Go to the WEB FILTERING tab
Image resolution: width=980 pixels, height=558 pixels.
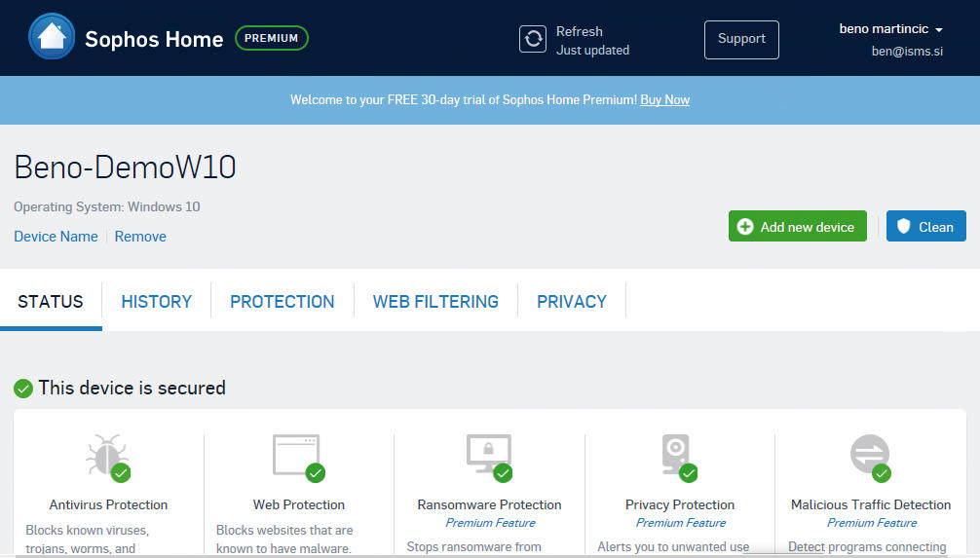coord(435,302)
